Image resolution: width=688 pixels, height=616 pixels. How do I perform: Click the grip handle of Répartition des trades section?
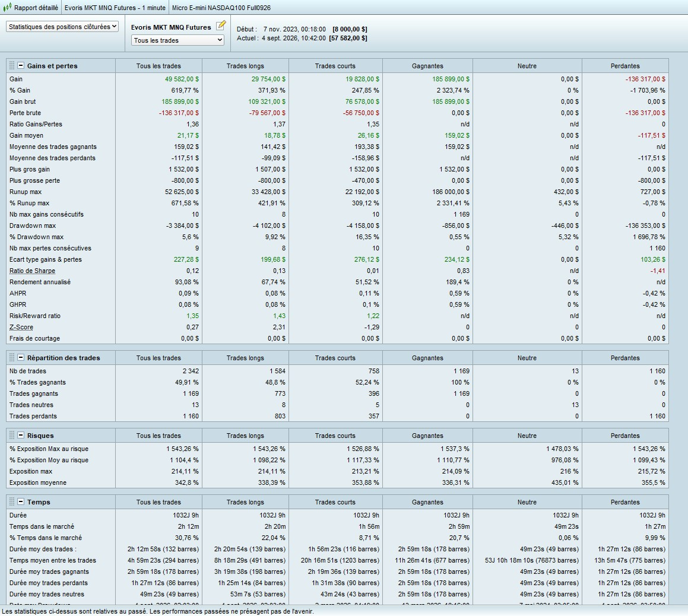tap(12, 358)
